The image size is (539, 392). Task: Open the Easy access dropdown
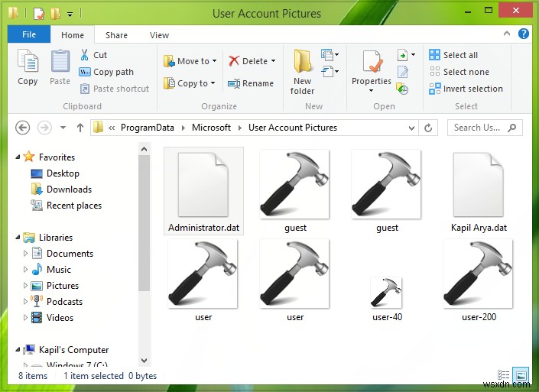(x=330, y=72)
